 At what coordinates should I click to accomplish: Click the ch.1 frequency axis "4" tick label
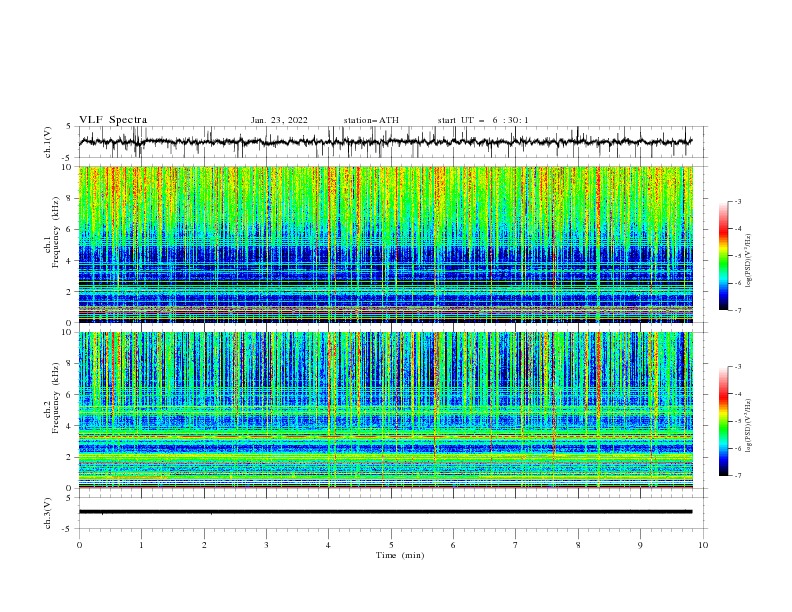point(70,261)
